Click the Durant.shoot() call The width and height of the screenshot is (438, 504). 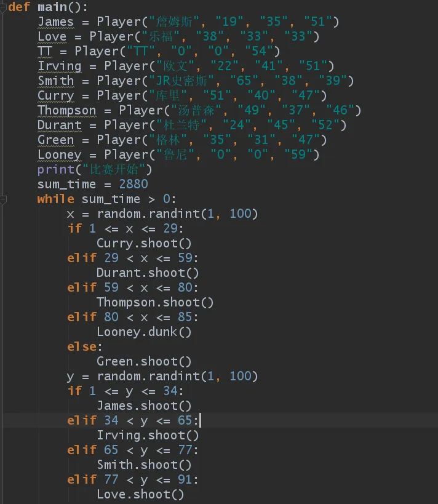(x=148, y=273)
